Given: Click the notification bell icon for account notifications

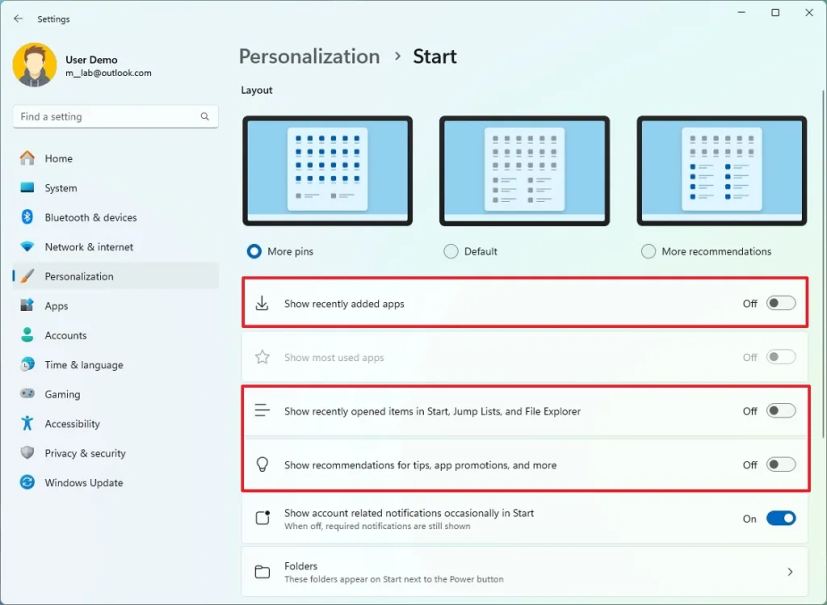Looking at the screenshot, I should 263,518.
